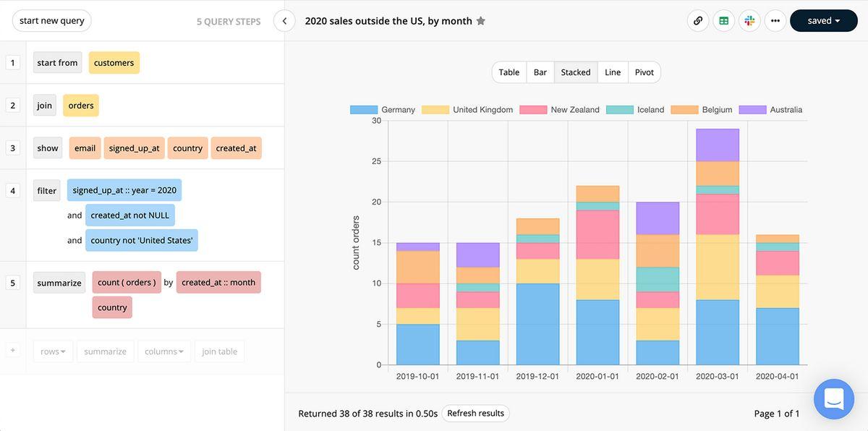Image resolution: width=868 pixels, height=431 pixels.
Task: Click the Slack share icon
Action: click(x=749, y=21)
